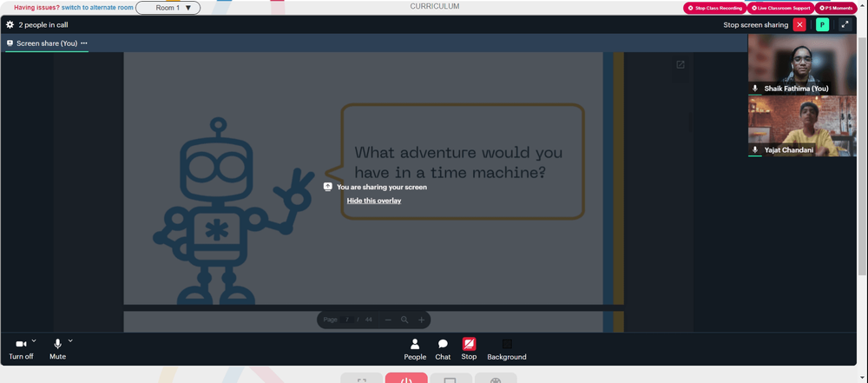The image size is (868, 383).
Task: Click switch to alternate room link
Action: [97, 8]
